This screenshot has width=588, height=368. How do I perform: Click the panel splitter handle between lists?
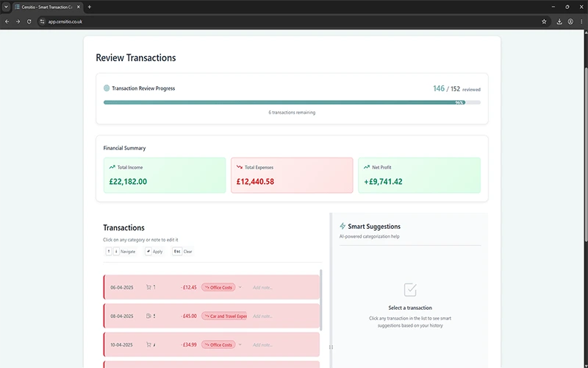(x=331, y=347)
